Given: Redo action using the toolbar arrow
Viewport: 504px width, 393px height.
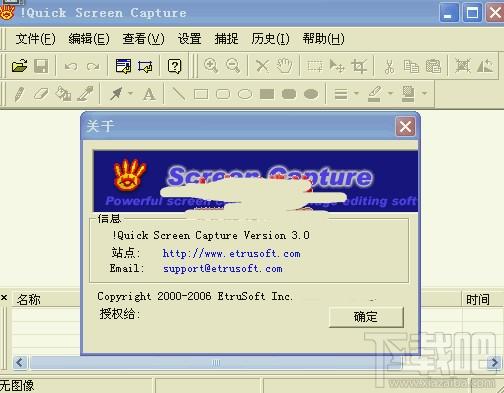Looking at the screenshot, I should coord(93,66).
